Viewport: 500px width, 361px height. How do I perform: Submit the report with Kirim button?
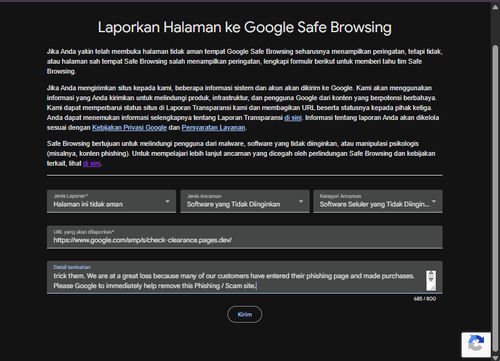click(245, 314)
